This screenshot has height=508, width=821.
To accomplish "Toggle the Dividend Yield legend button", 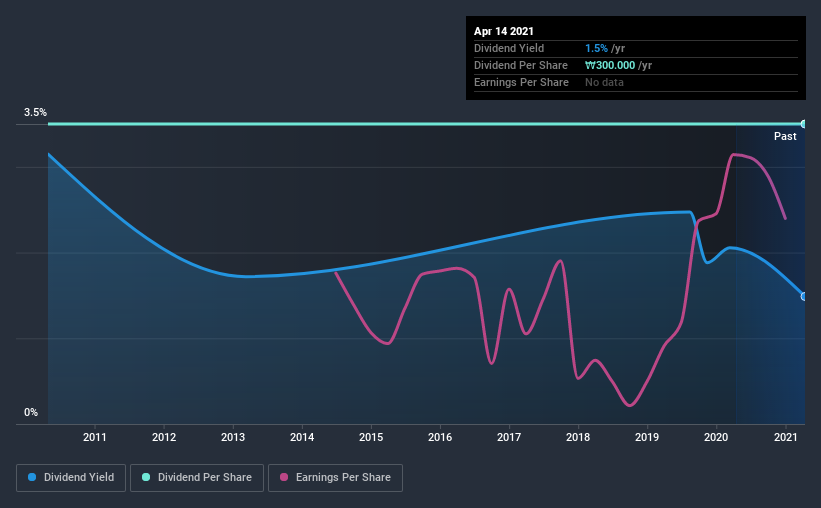I will tap(71, 478).
